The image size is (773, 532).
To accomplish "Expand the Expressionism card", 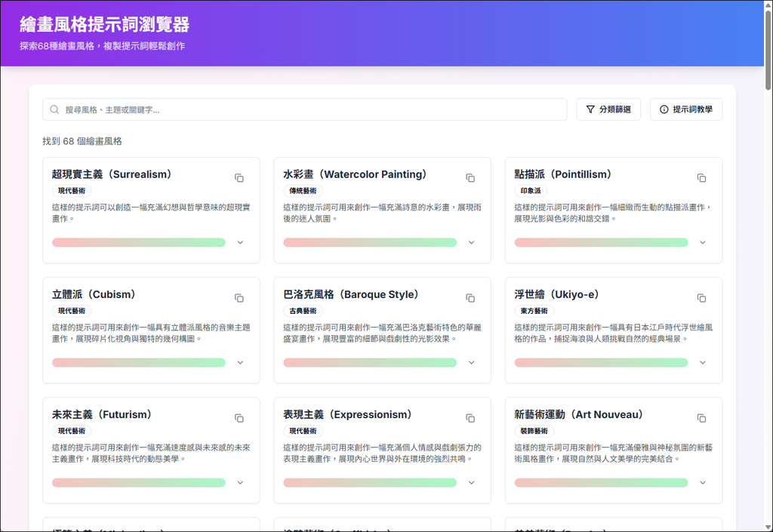I will [471, 483].
